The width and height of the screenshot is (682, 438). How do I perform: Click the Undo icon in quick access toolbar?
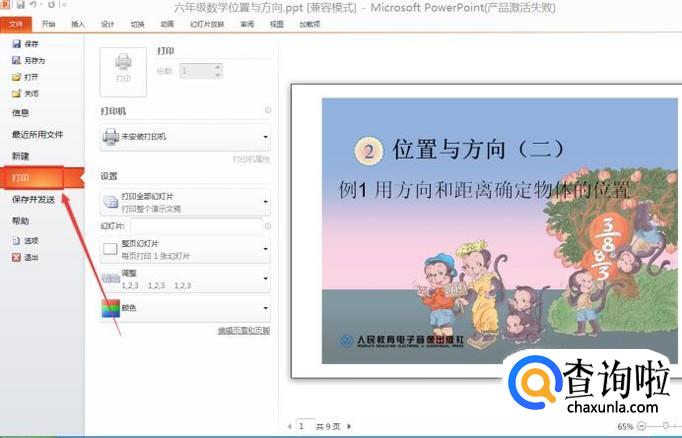(33, 5)
